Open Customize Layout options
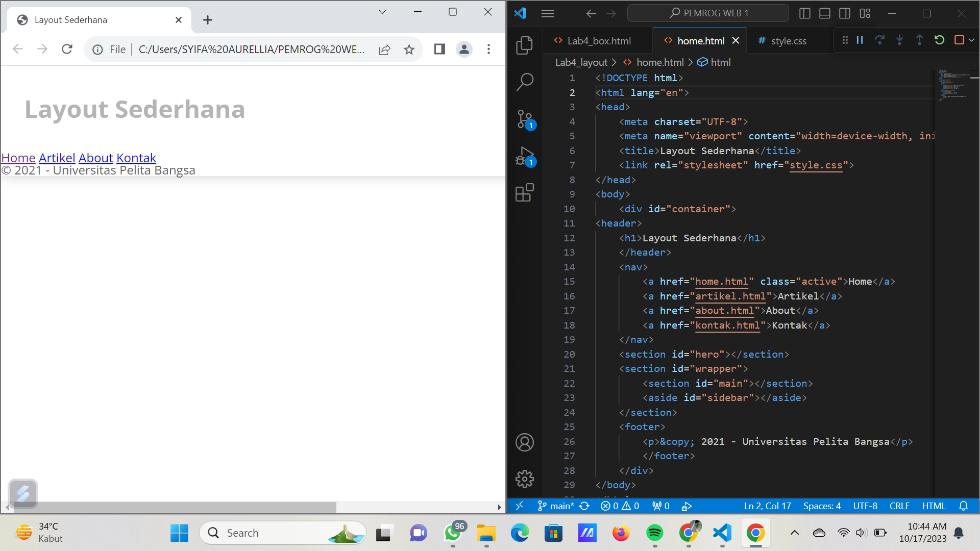 (x=865, y=13)
